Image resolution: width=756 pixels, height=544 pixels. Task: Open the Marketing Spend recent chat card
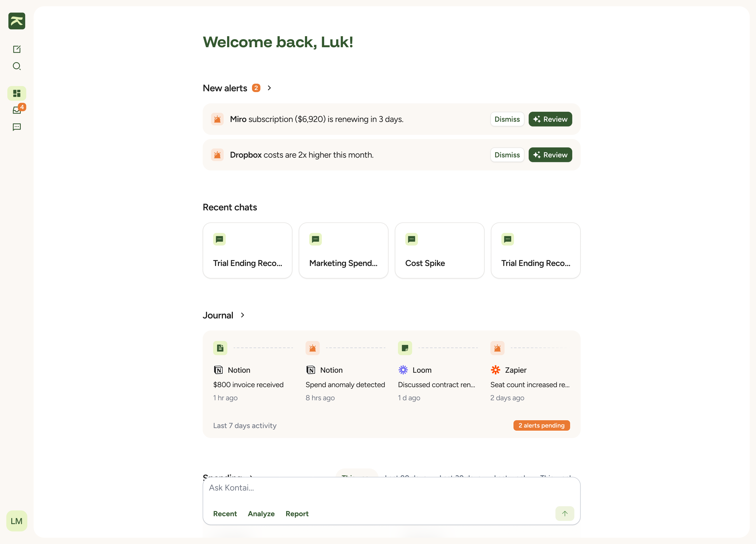(343, 250)
